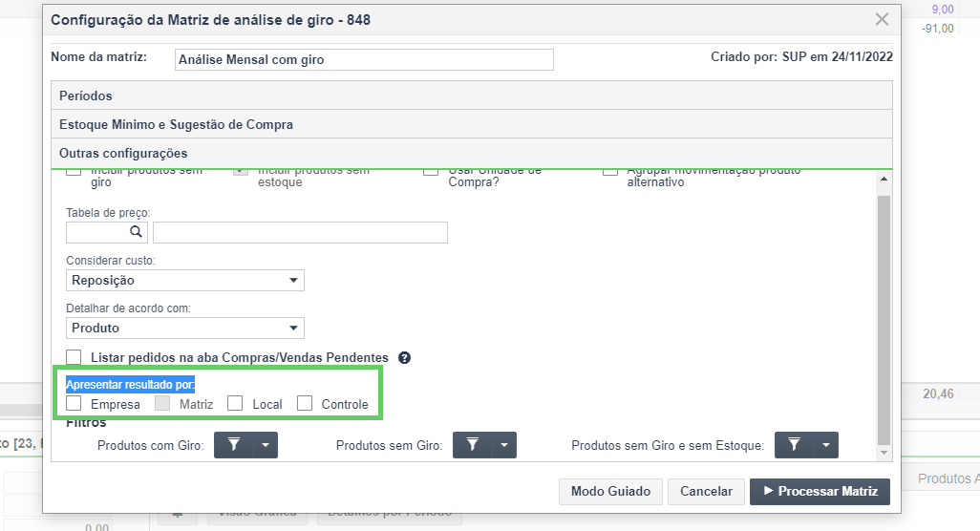Click the help icon beside Listar pedidos

click(404, 358)
